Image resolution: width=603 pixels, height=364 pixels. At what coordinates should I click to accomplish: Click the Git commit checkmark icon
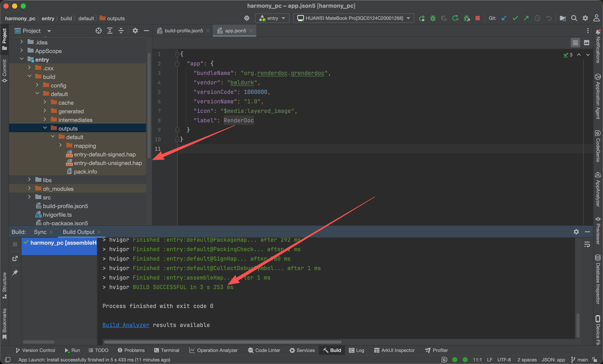[515, 18]
